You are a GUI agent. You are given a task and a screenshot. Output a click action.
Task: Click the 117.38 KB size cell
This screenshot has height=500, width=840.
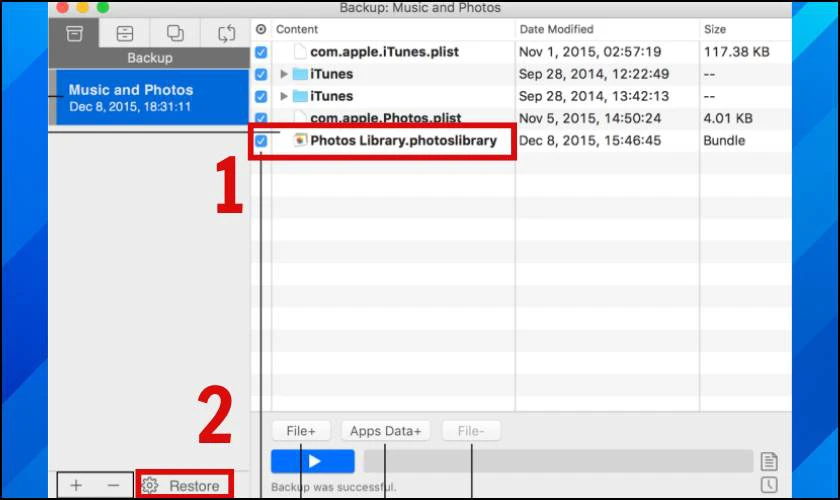(736, 52)
